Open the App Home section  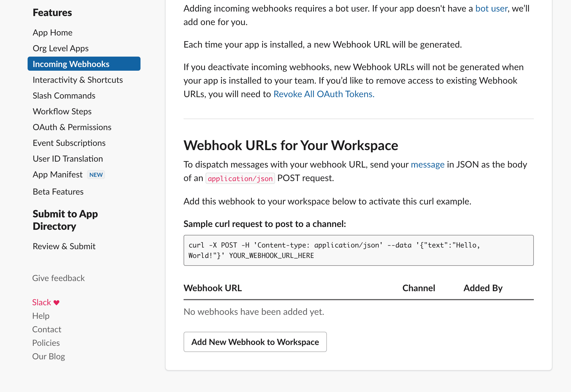tap(53, 32)
